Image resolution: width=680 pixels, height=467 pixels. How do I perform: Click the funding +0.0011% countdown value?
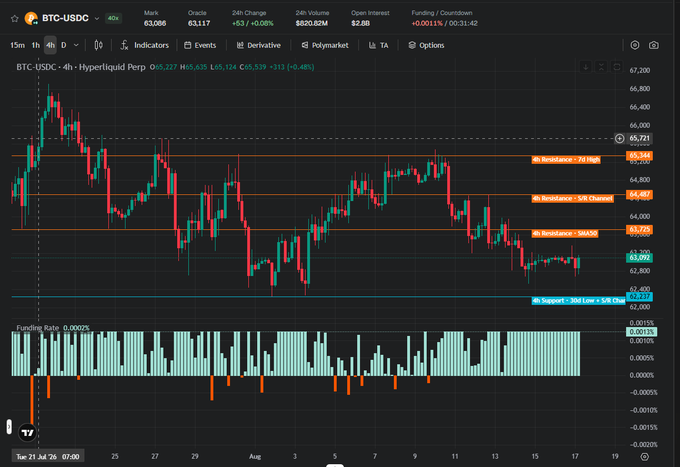click(x=445, y=23)
